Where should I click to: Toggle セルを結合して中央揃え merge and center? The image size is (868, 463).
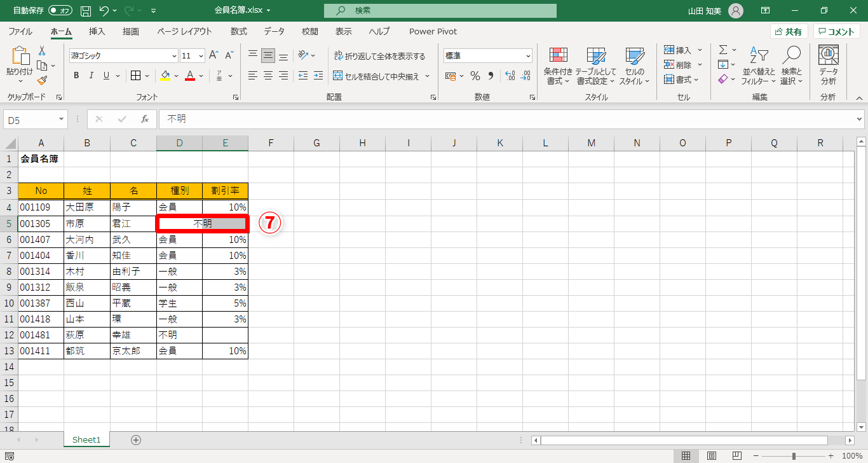pos(377,76)
